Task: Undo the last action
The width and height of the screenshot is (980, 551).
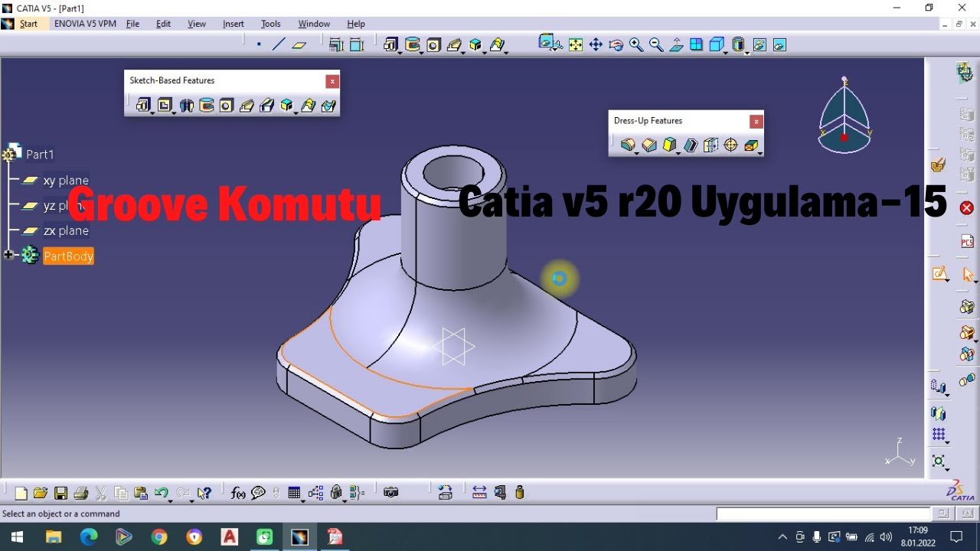Action: tap(160, 493)
